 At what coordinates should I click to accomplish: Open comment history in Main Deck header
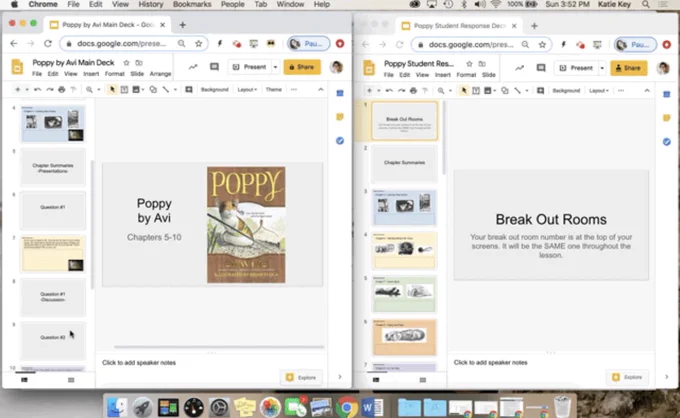[x=214, y=67]
